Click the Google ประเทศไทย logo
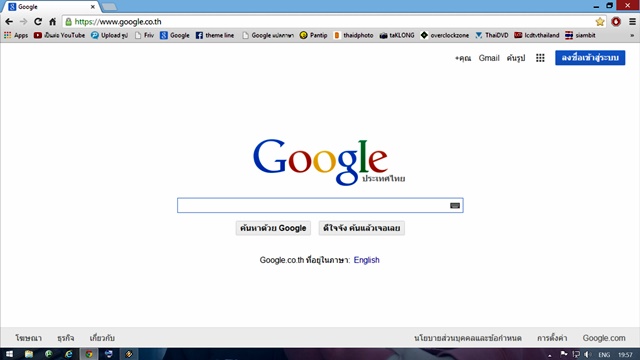 [329, 162]
